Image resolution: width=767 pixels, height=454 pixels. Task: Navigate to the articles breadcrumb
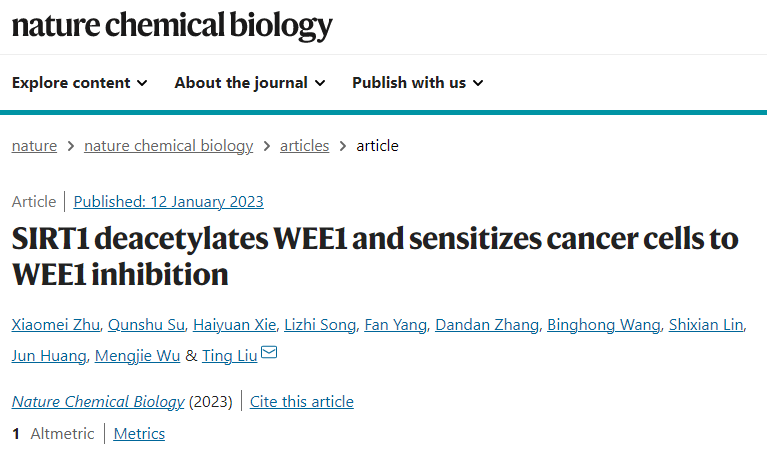(x=304, y=146)
